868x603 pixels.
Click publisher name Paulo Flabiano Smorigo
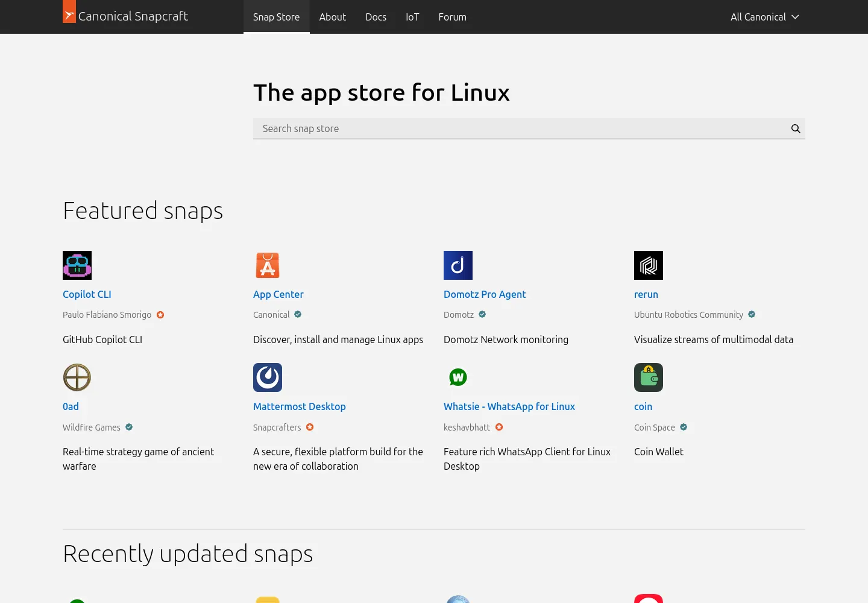[x=107, y=315]
